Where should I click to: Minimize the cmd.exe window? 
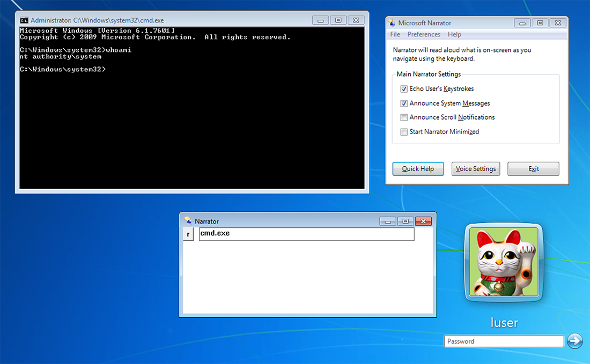click(321, 20)
